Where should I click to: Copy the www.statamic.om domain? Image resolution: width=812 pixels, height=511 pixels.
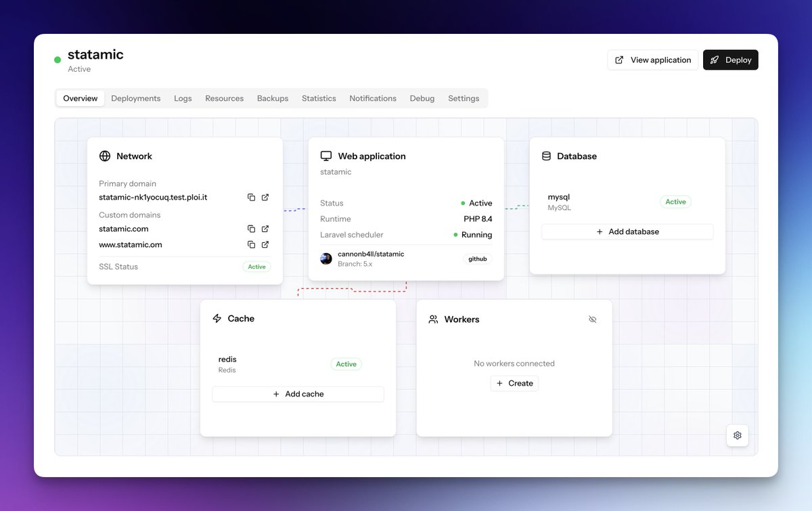coord(251,244)
